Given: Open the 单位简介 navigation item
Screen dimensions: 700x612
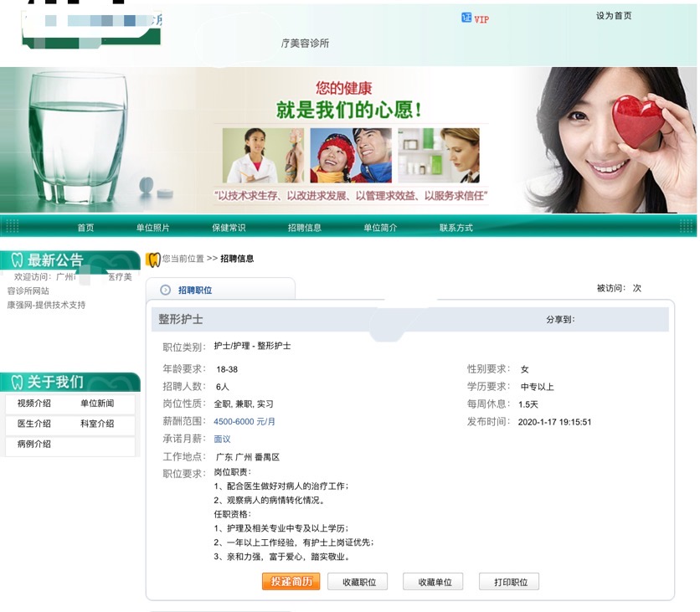Looking at the screenshot, I should click(x=380, y=228).
